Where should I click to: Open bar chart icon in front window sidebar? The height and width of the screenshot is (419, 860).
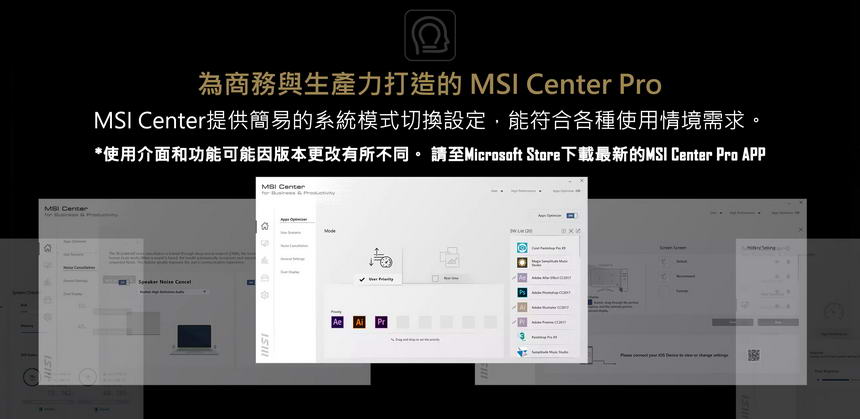coord(264,260)
